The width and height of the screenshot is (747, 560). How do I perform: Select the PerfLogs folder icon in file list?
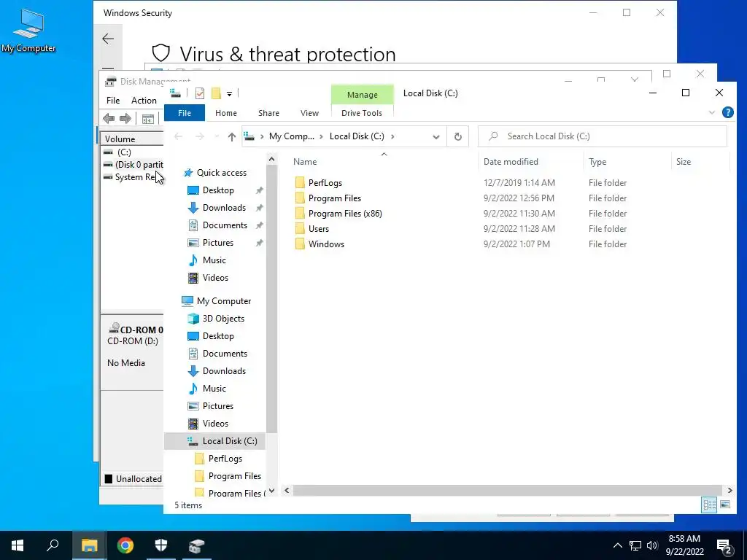[x=300, y=183]
